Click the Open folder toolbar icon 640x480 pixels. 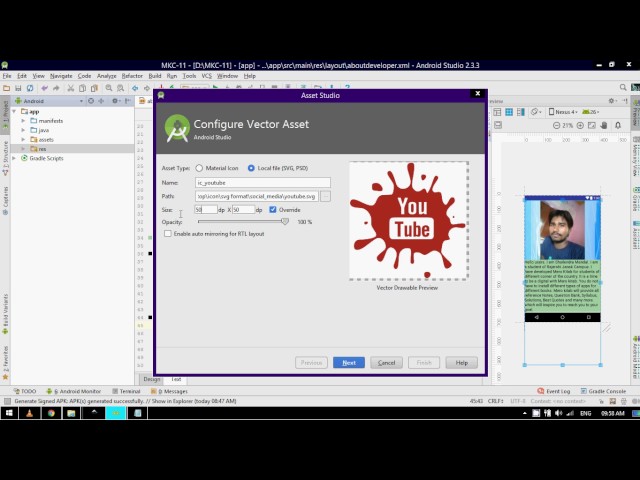(7, 88)
